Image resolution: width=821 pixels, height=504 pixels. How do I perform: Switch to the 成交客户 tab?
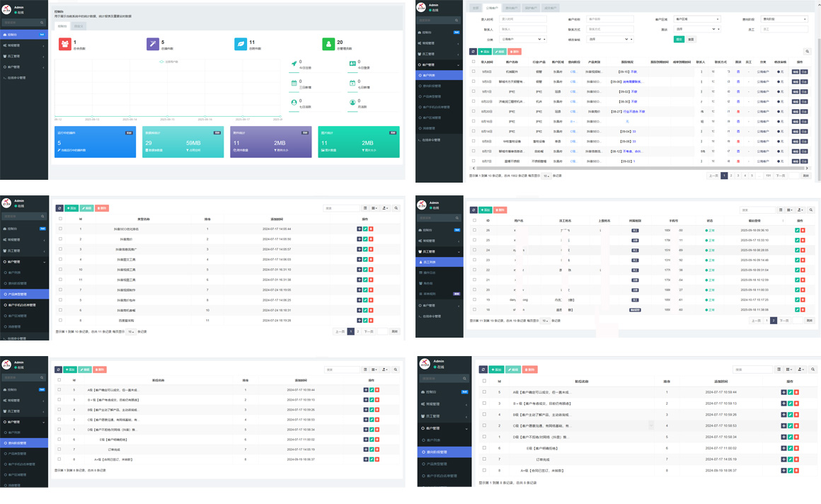click(551, 8)
